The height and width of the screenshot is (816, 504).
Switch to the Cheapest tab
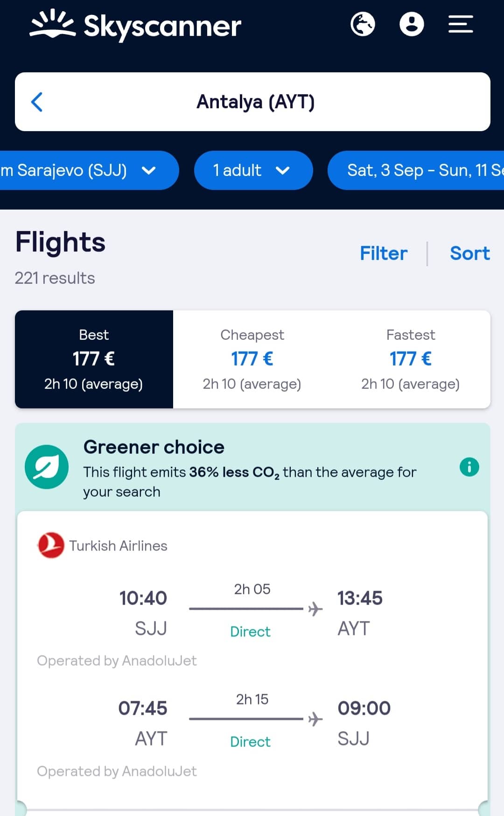point(252,359)
